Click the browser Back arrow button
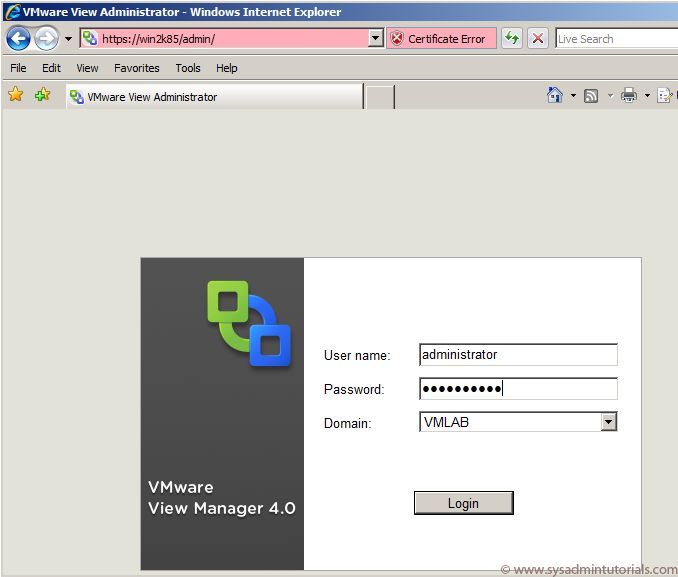This screenshot has width=678, height=577. [18, 38]
